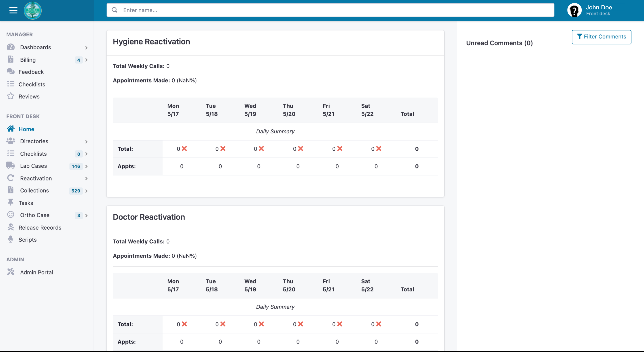Viewport: 644px width, 352px height.
Task: Click the Doctor Reactivation heading
Action: click(x=149, y=217)
